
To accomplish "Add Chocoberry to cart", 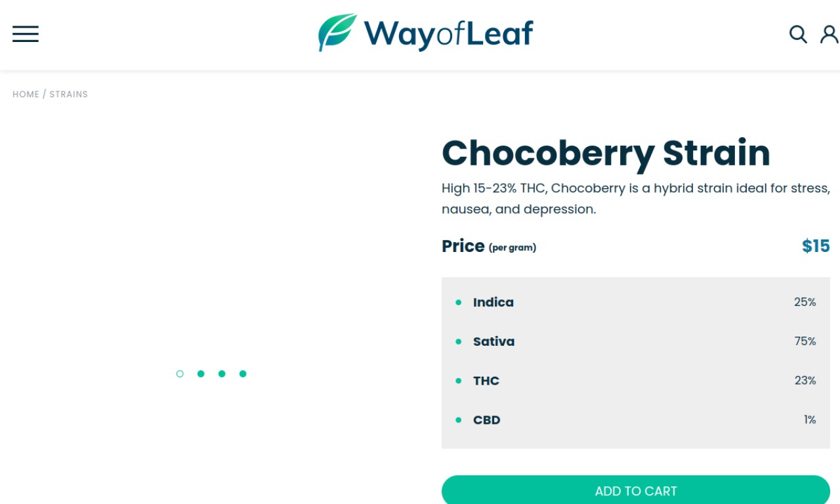I will [636, 490].
